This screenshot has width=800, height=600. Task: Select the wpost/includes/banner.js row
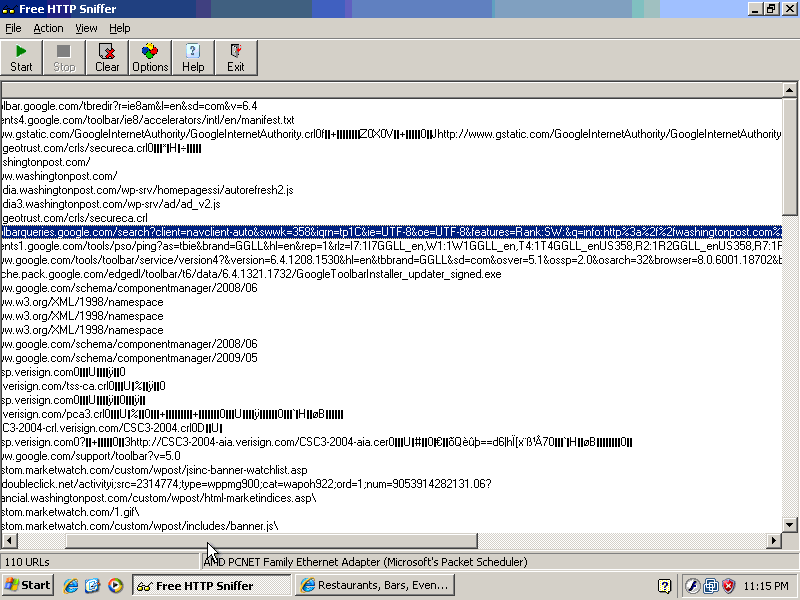point(391,526)
